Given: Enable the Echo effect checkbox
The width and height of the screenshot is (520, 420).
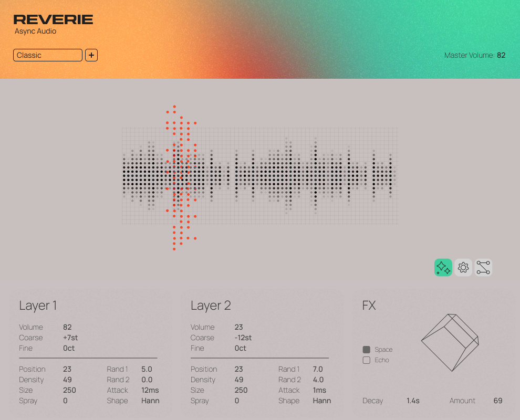Looking at the screenshot, I should click(x=367, y=360).
